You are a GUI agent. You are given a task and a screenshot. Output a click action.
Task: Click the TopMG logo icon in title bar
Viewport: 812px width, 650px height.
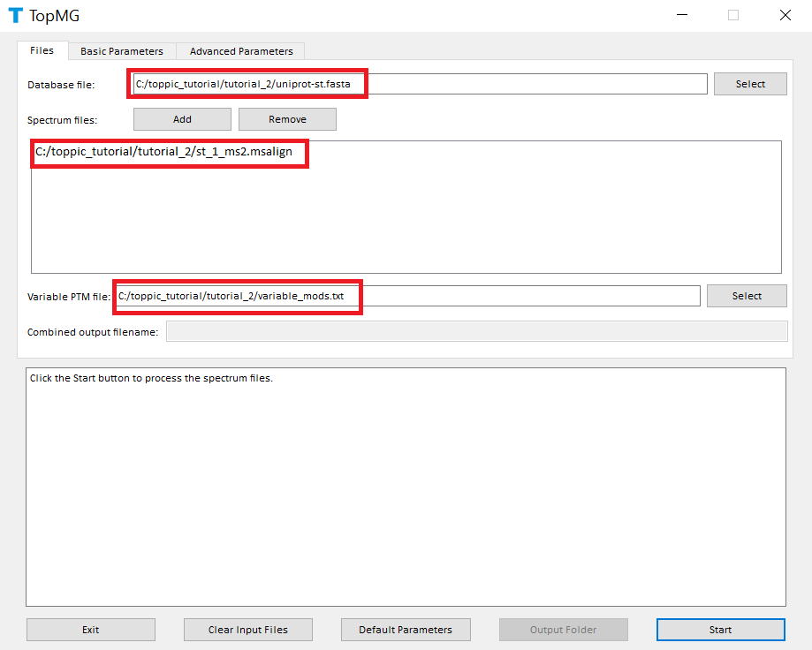pyautogui.click(x=15, y=15)
